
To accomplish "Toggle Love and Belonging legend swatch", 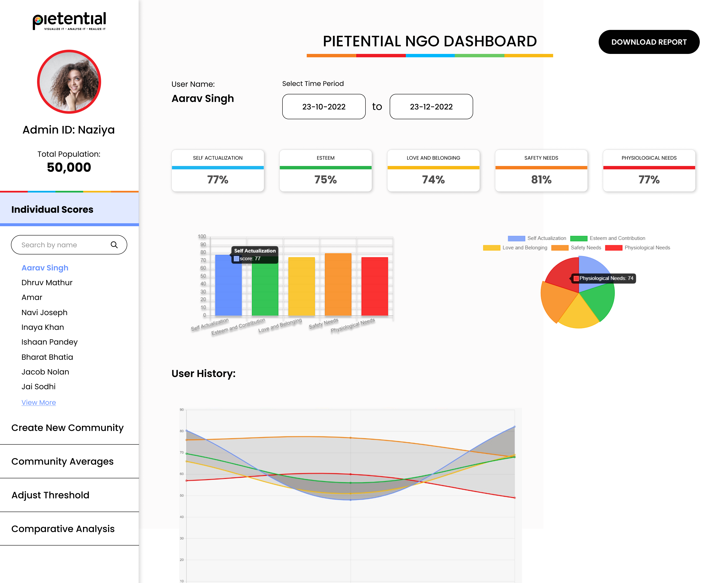I will (491, 248).
